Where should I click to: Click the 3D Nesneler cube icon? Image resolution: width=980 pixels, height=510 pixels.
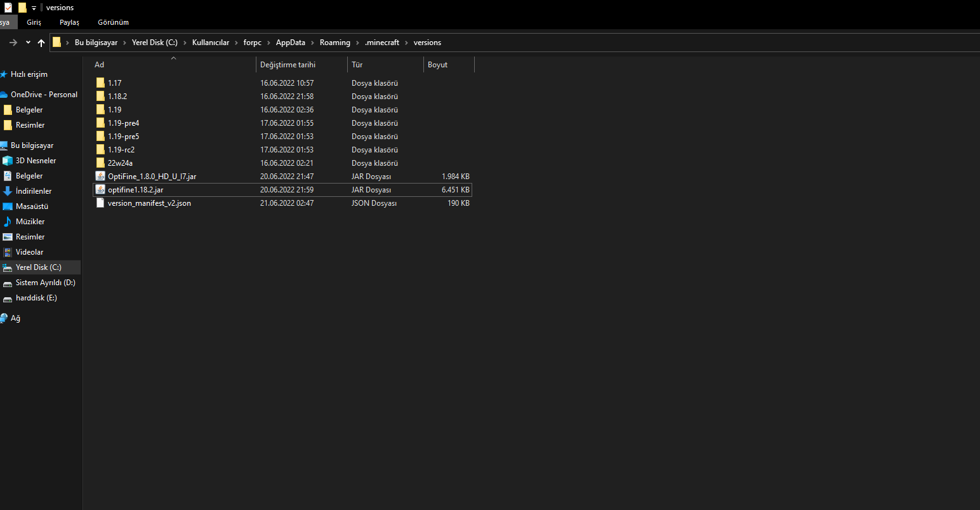point(8,161)
